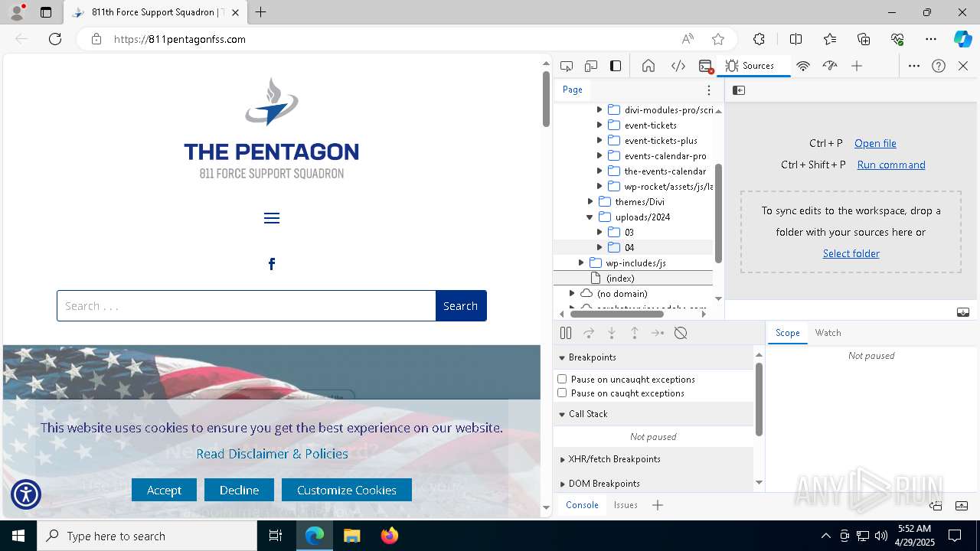Enable Pause on caught exceptions
Image resolution: width=980 pixels, height=551 pixels.
(x=562, y=393)
